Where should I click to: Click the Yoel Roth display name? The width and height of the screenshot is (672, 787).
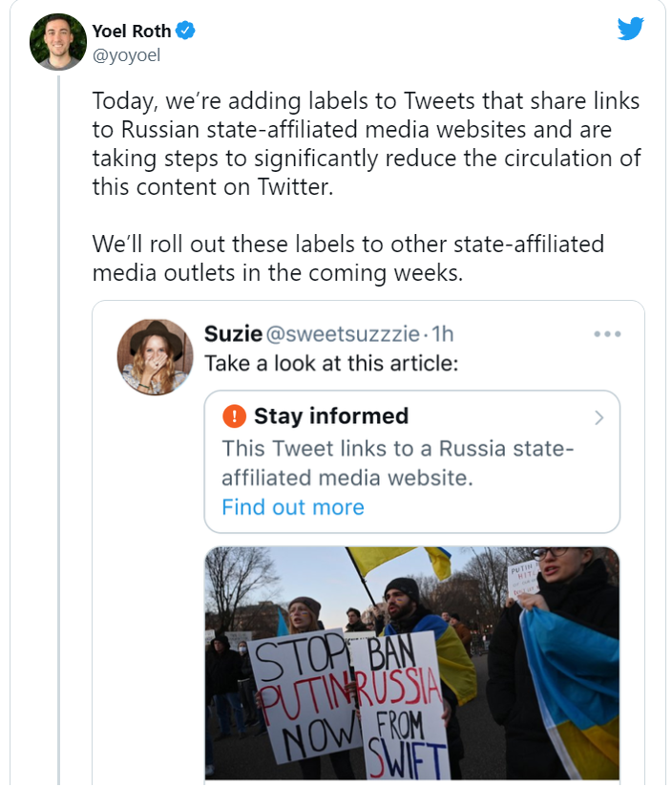[130, 31]
